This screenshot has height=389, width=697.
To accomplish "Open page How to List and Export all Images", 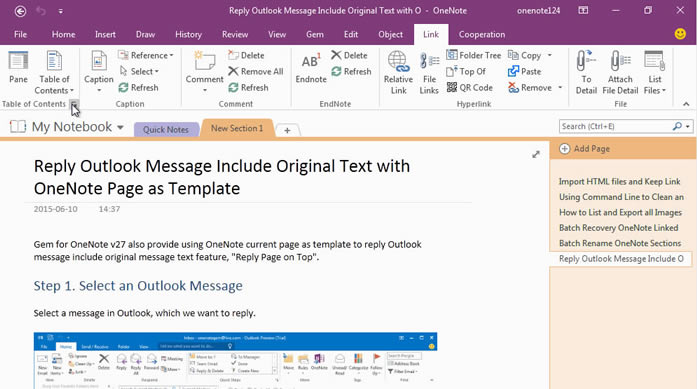I will [x=620, y=213].
